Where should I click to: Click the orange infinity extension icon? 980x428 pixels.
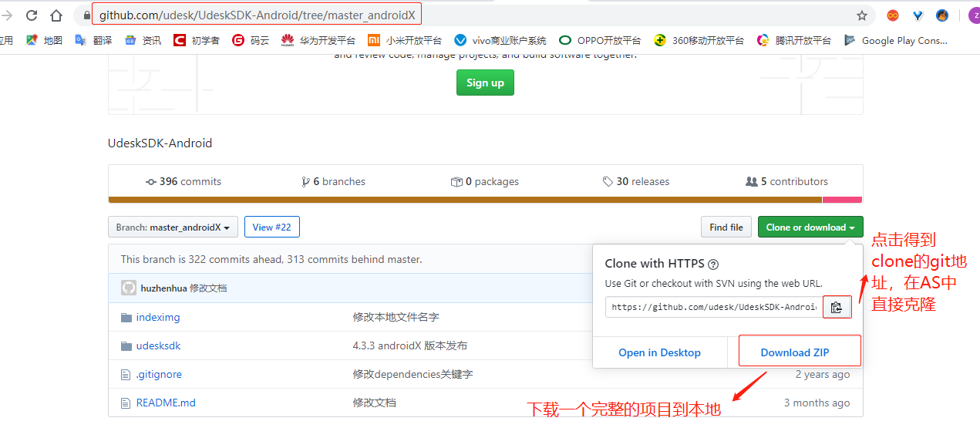(893, 15)
